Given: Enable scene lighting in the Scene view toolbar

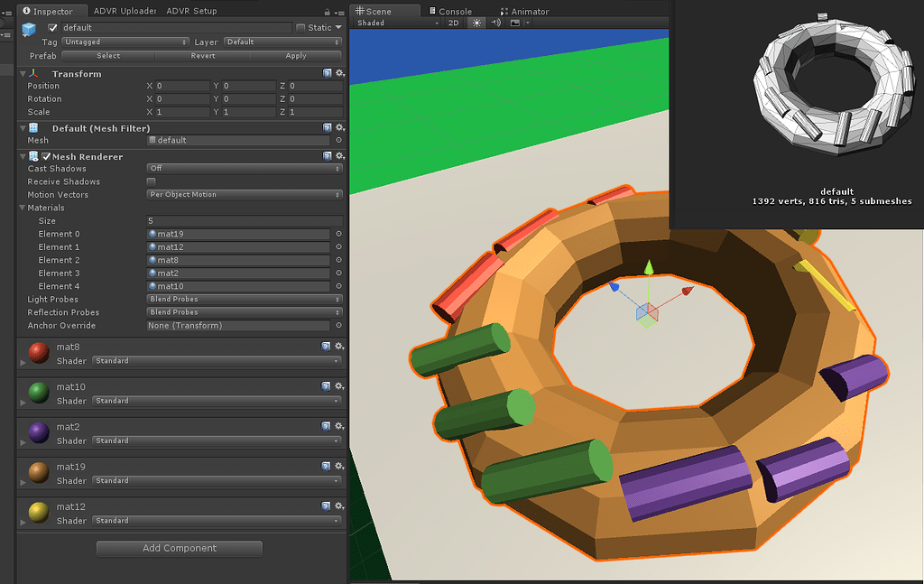Looking at the screenshot, I should pyautogui.click(x=476, y=23).
